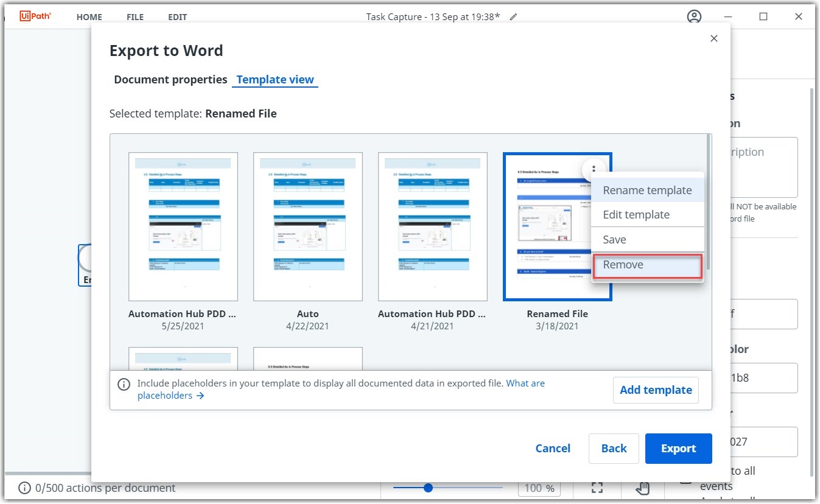The width and height of the screenshot is (820, 504).
Task: Open the HOME menu
Action: (89, 17)
